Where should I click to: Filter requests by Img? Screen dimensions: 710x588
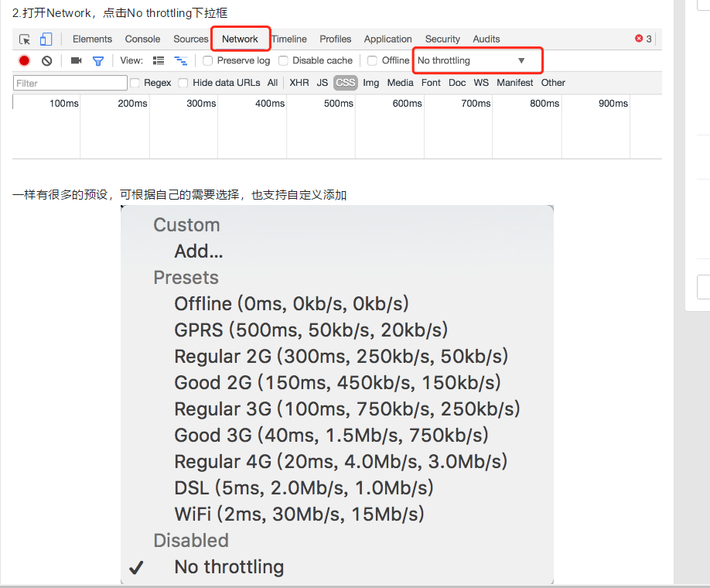pyautogui.click(x=370, y=83)
